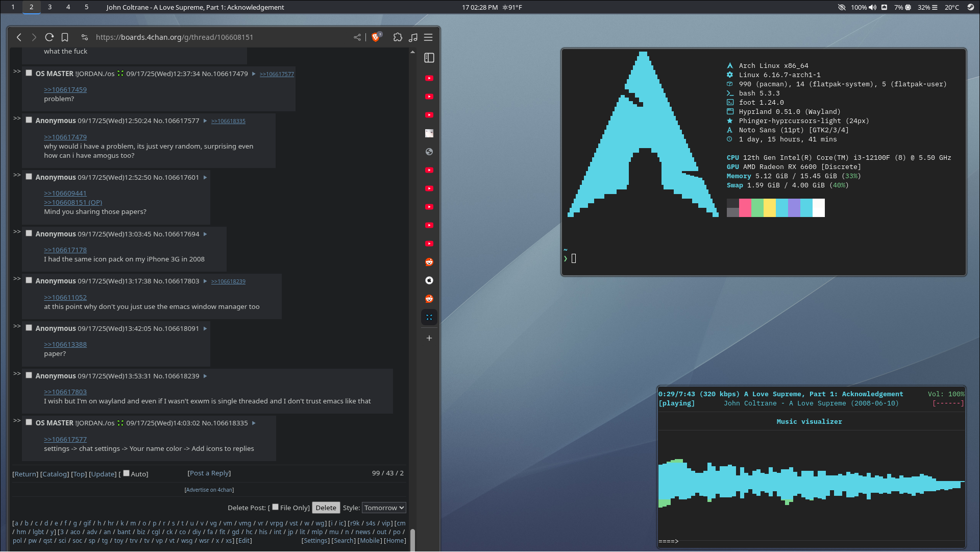Open the Post a Reply link

tap(209, 473)
